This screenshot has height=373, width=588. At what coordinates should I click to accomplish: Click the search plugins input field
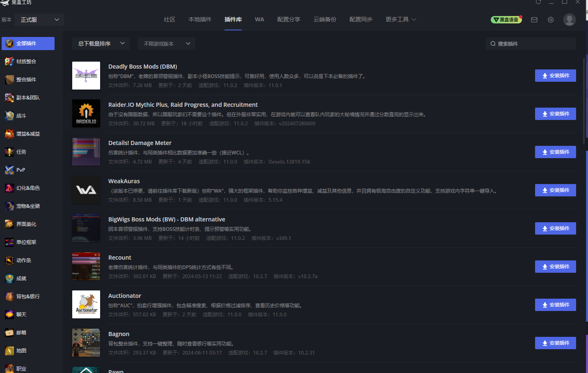coord(531,43)
